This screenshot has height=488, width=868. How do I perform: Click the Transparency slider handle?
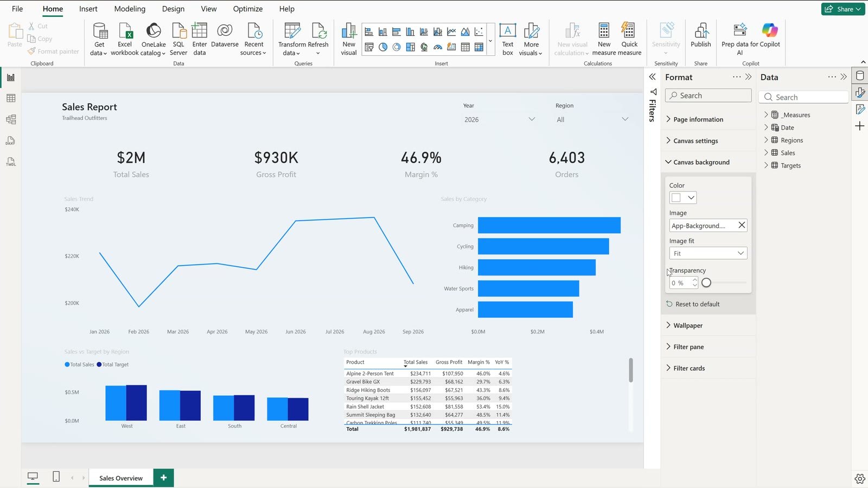pos(706,282)
